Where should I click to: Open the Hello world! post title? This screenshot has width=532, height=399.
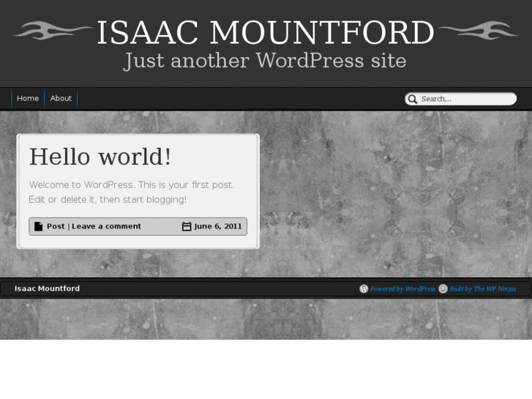[100, 157]
